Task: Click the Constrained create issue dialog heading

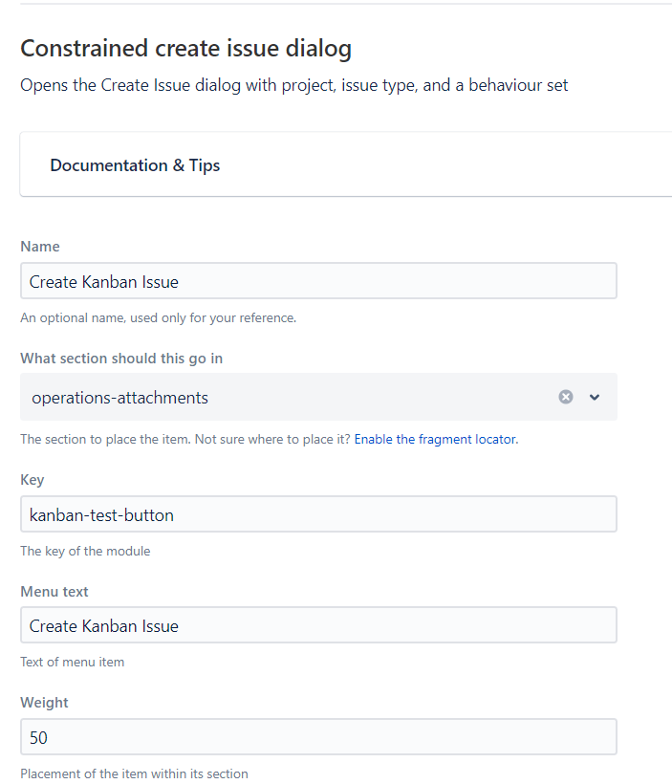Action: point(185,48)
